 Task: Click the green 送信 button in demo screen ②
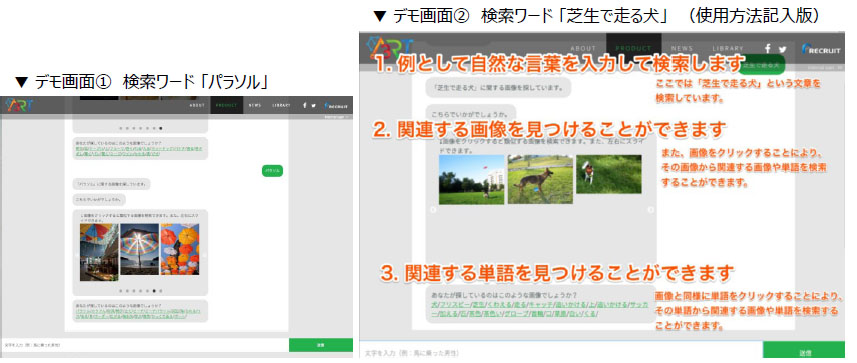coord(804,352)
